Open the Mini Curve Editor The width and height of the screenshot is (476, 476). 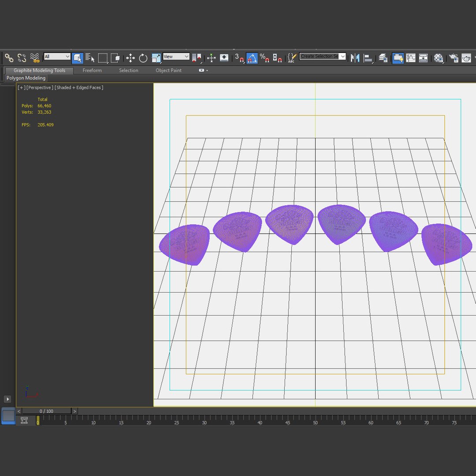(24, 420)
